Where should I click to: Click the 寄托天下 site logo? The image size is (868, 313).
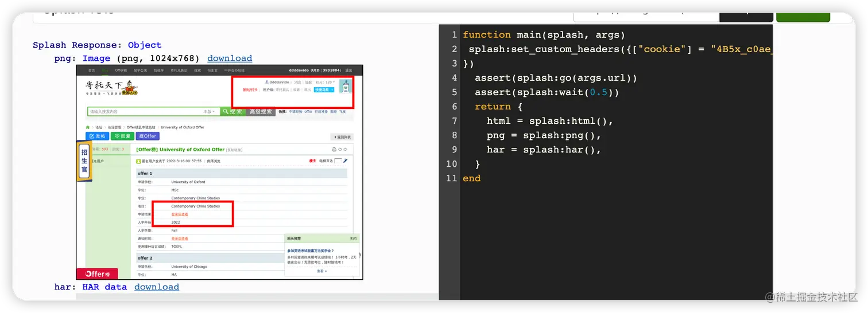click(x=112, y=88)
